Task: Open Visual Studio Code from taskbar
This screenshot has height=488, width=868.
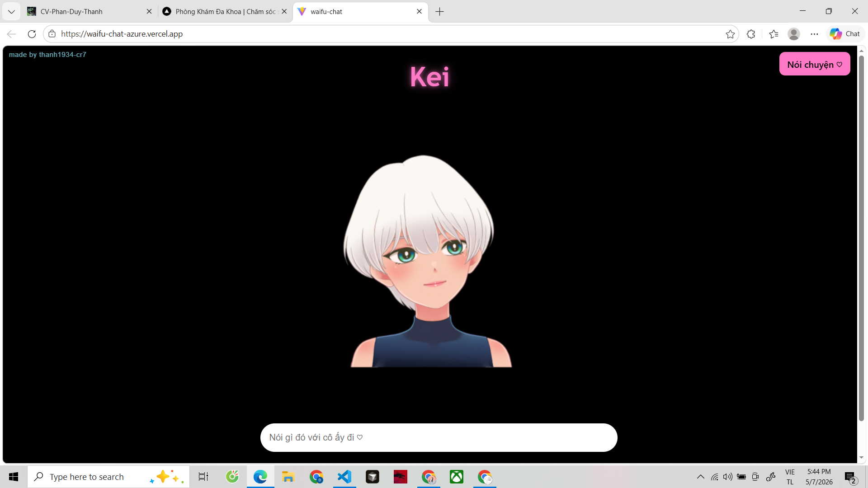Action: [x=344, y=477]
